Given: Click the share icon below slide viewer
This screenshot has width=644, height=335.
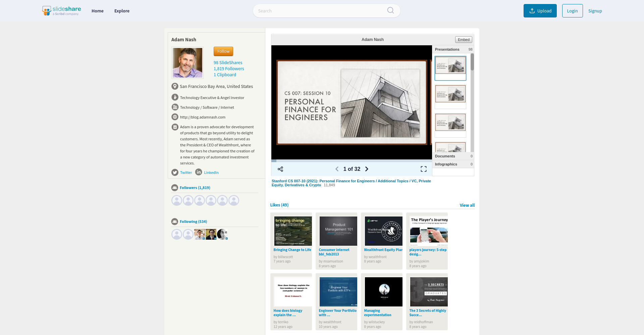Looking at the screenshot, I should [x=280, y=169].
